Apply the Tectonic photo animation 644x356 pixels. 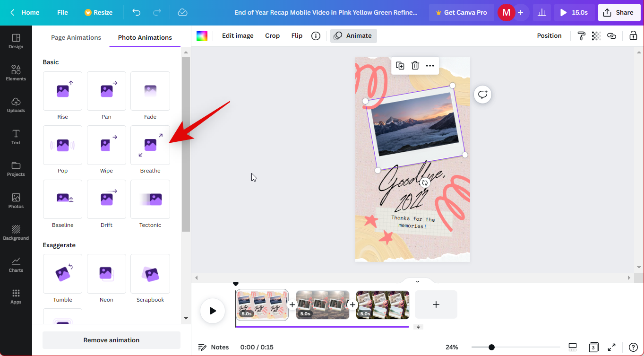[x=150, y=200]
